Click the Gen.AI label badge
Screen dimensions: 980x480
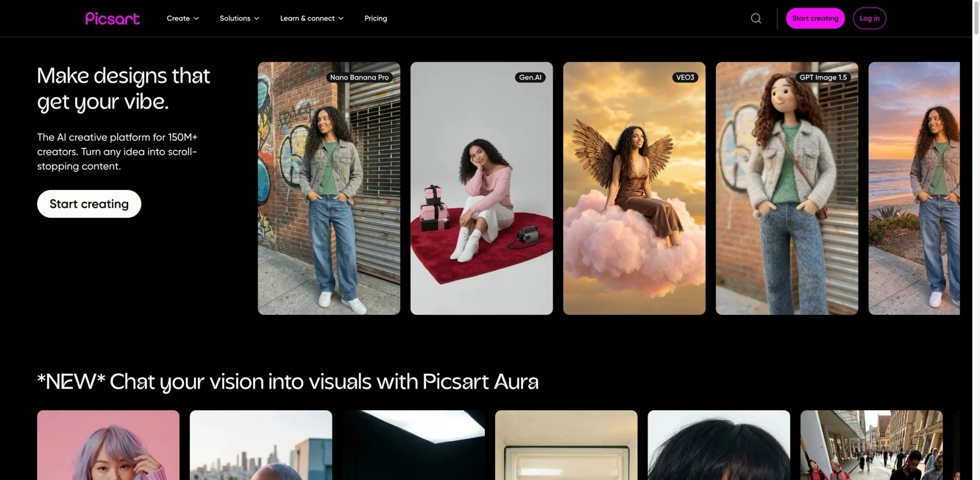click(530, 77)
